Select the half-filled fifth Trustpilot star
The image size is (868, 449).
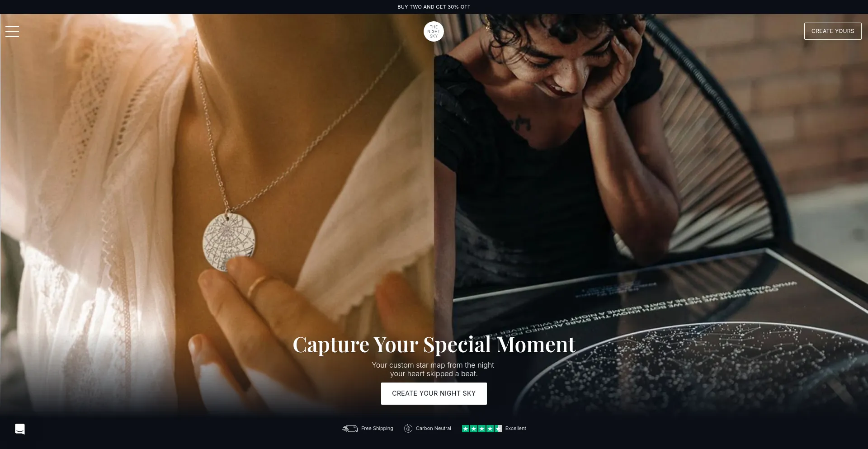point(498,429)
